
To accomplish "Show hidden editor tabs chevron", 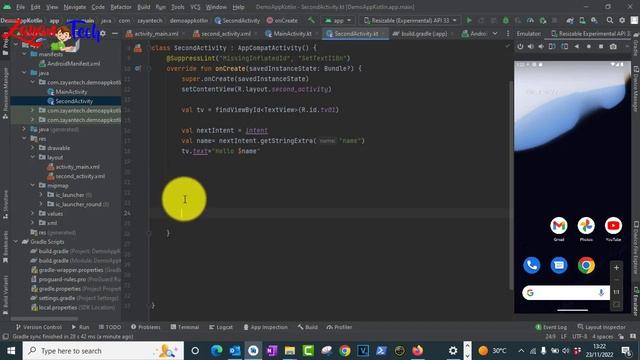I will pyautogui.click(x=495, y=33).
